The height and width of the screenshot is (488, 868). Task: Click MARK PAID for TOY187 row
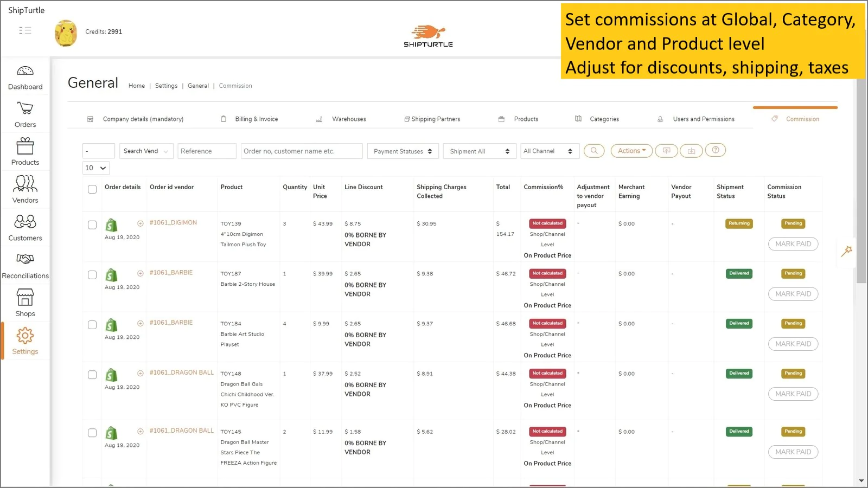click(793, 294)
